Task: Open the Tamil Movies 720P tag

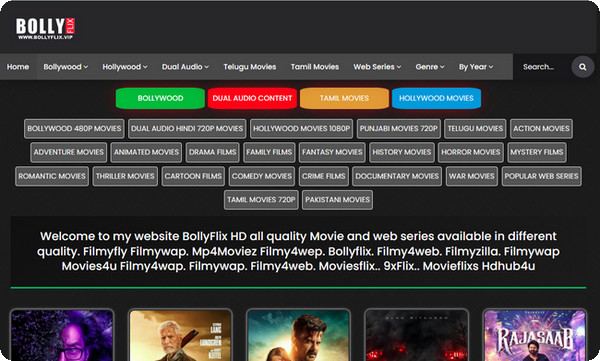Action: (x=261, y=200)
